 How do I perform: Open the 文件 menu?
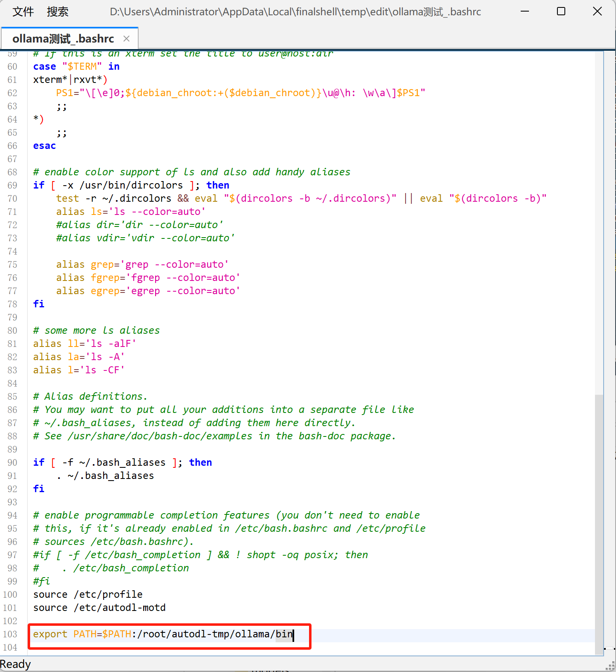point(23,12)
